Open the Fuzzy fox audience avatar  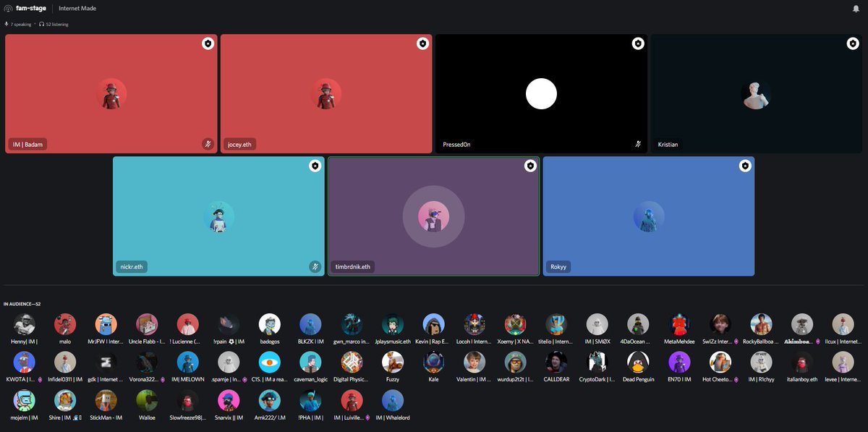click(392, 362)
